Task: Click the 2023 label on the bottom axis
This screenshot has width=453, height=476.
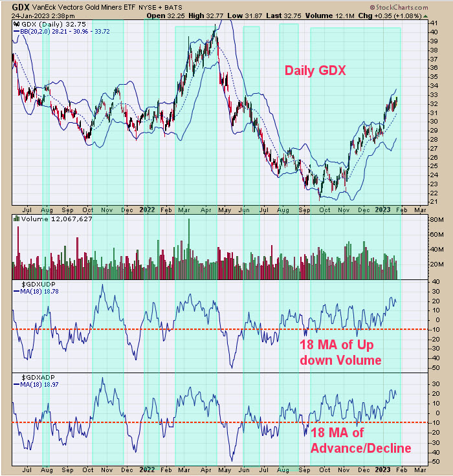Action: click(382, 470)
